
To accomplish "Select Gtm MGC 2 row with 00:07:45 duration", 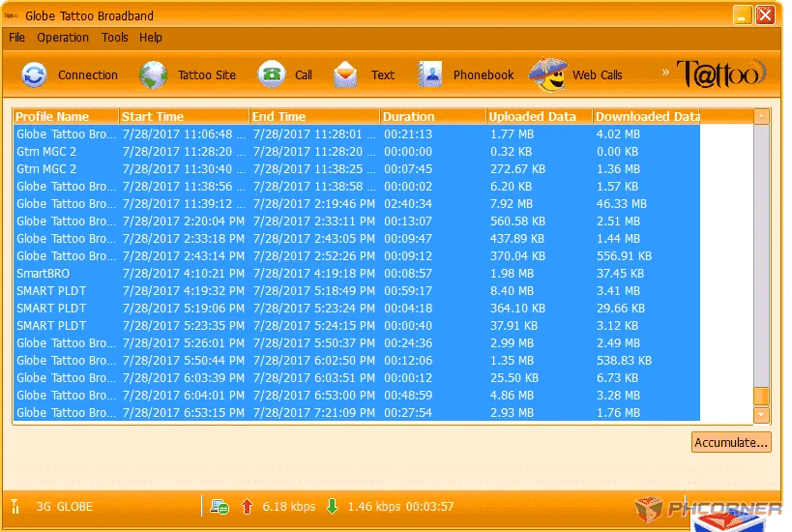I will [x=356, y=168].
